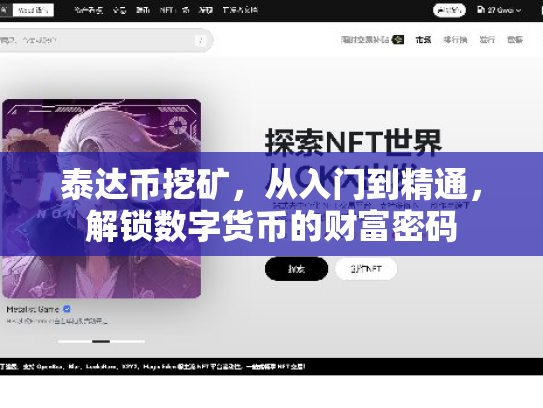Click the blue verified badge beside Metalist Game
The image size is (543, 408).
point(67,309)
